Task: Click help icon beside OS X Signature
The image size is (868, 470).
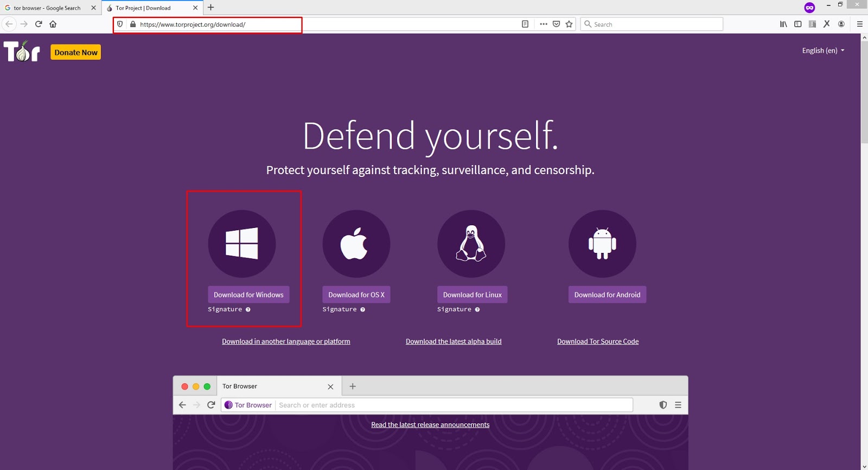Action: tap(362, 309)
